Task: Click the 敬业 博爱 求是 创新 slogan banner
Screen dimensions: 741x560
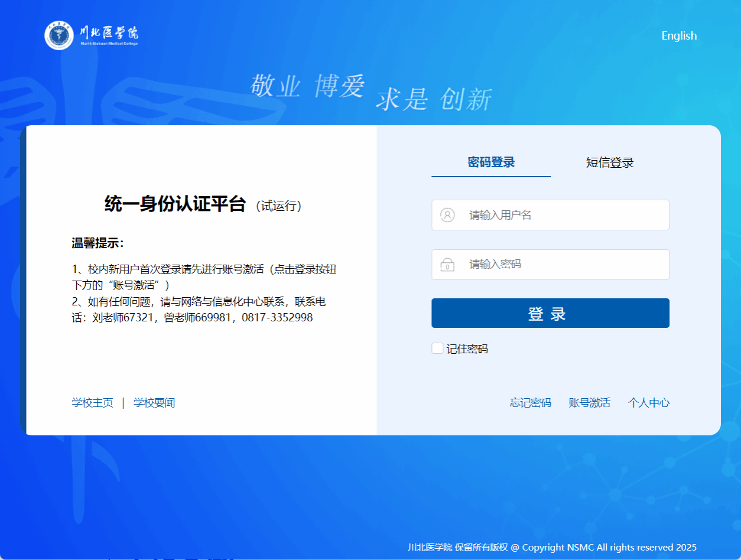Action: tap(370, 93)
